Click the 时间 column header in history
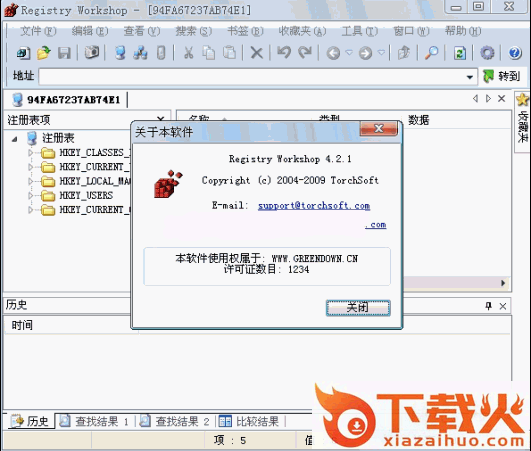This screenshot has height=451, width=531. 22,325
